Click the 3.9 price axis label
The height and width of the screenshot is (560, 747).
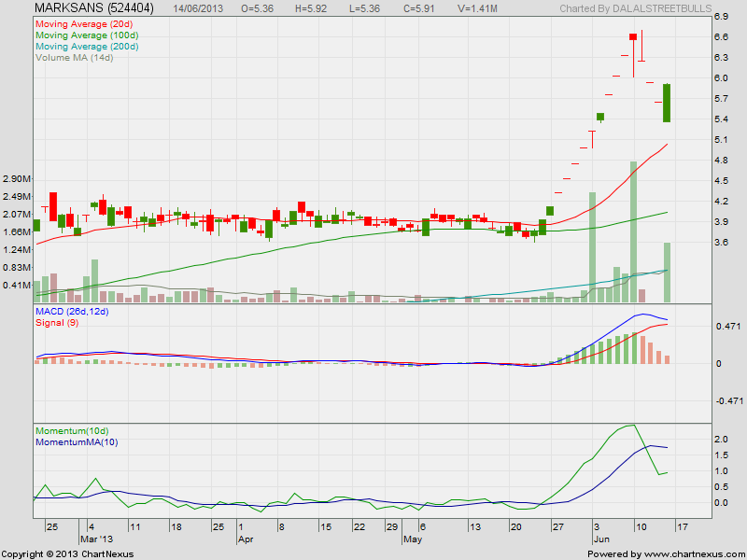[721, 222]
